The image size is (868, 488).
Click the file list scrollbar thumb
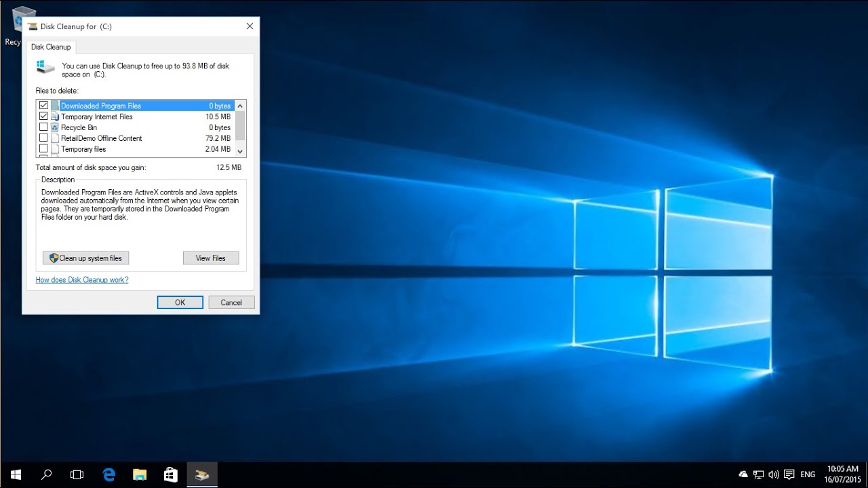pyautogui.click(x=241, y=125)
